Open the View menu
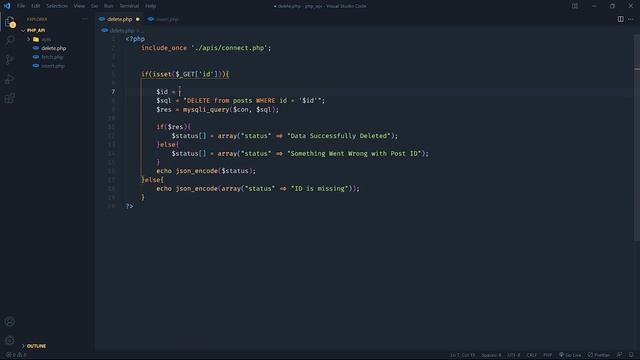Viewport: 640px width, 360px height. tap(79, 6)
